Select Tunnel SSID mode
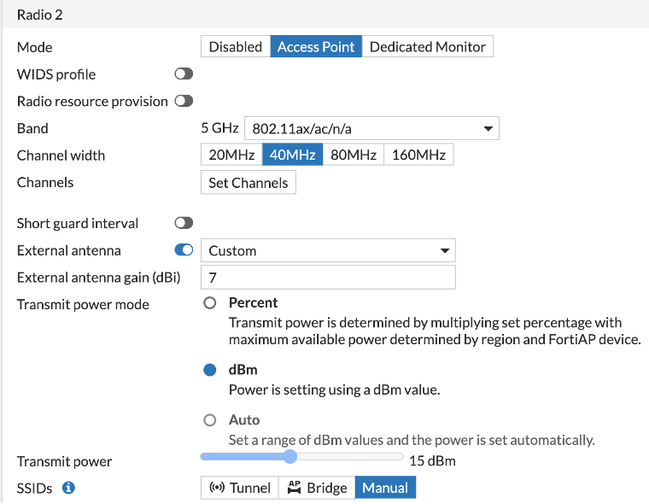The image size is (649, 504). [240, 488]
